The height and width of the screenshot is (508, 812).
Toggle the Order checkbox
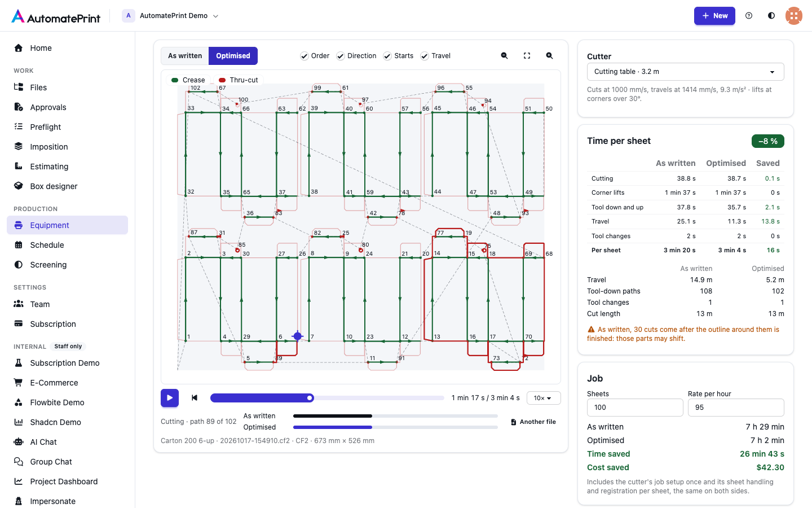click(304, 56)
